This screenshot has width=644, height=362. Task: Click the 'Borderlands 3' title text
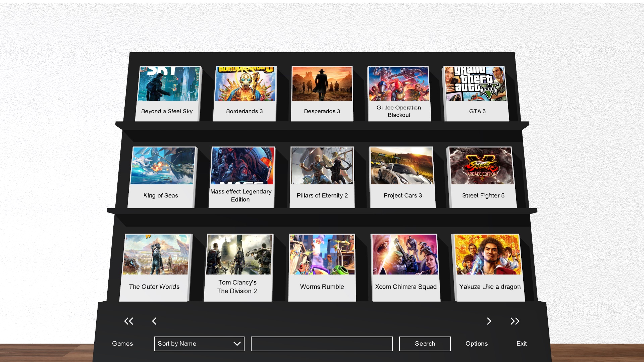click(244, 111)
